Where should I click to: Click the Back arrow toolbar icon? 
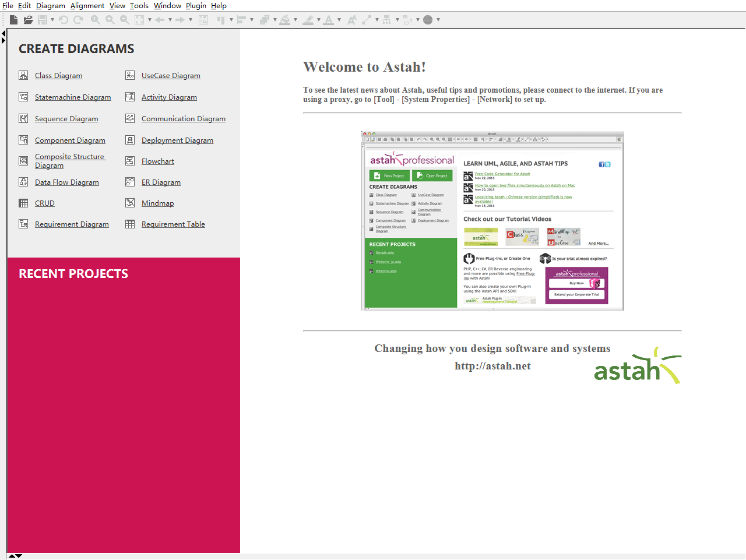point(160,20)
